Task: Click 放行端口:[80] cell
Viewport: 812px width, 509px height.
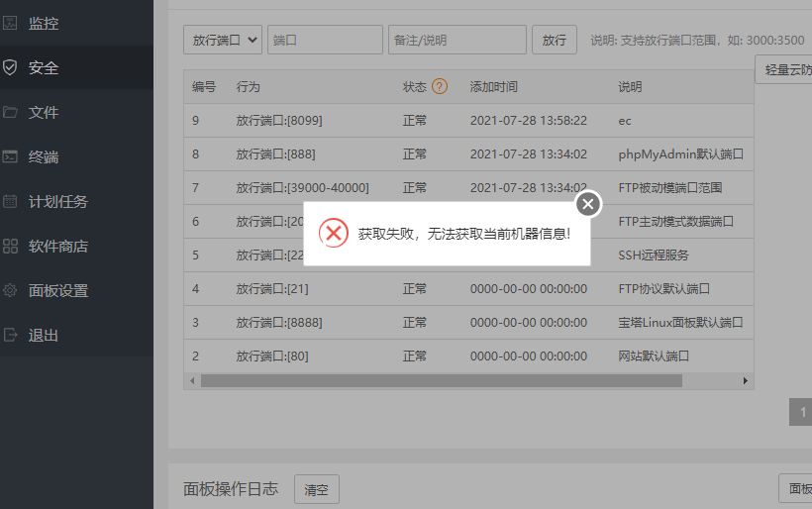Action: tap(272, 356)
